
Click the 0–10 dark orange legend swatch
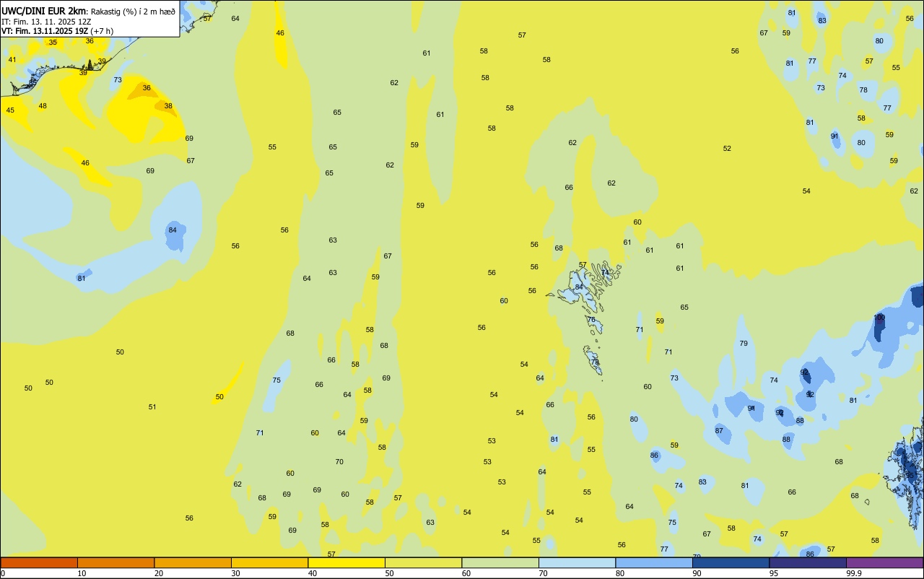click(x=39, y=562)
